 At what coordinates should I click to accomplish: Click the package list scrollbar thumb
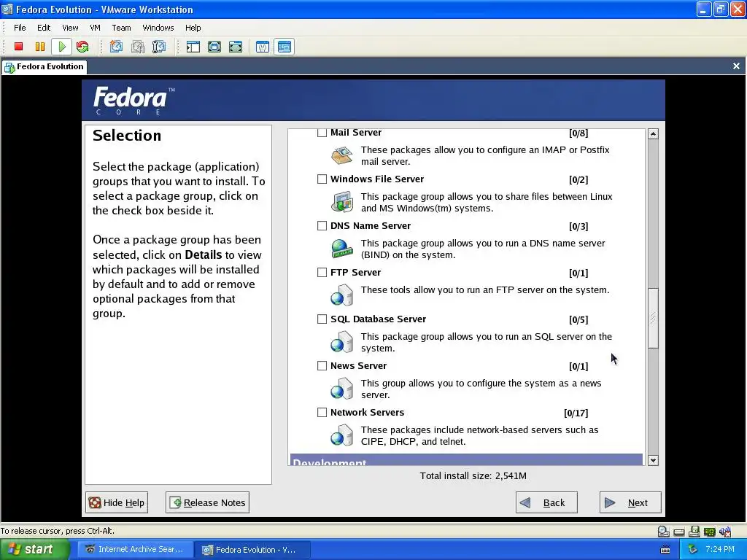(x=653, y=318)
